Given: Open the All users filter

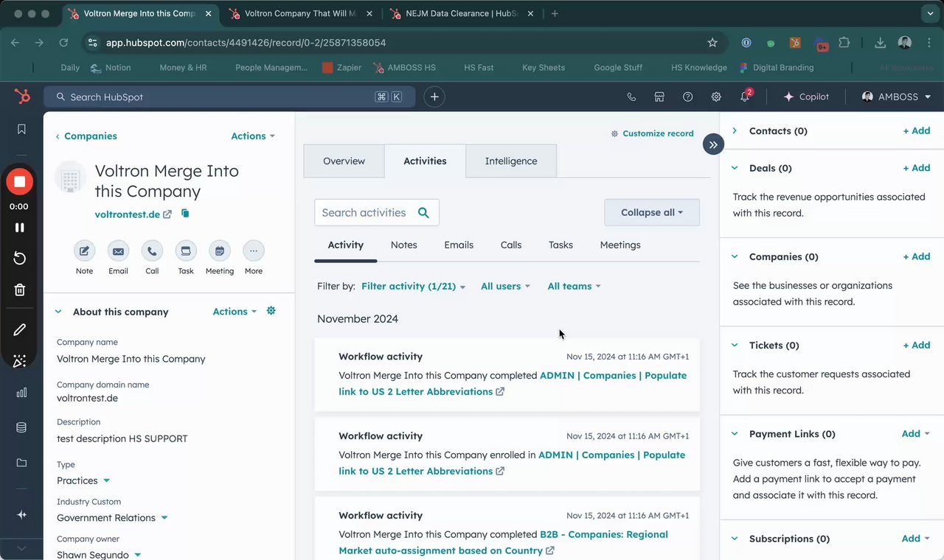Looking at the screenshot, I should pos(505,286).
